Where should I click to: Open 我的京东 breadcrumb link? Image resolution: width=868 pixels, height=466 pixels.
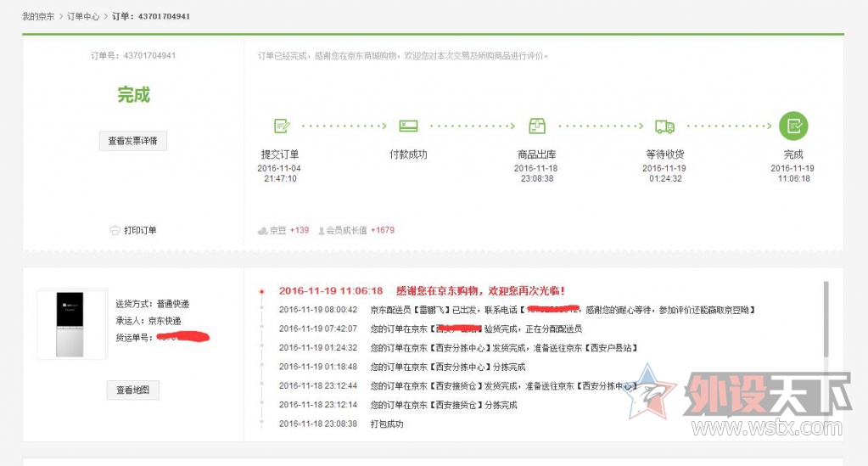pyautogui.click(x=38, y=16)
